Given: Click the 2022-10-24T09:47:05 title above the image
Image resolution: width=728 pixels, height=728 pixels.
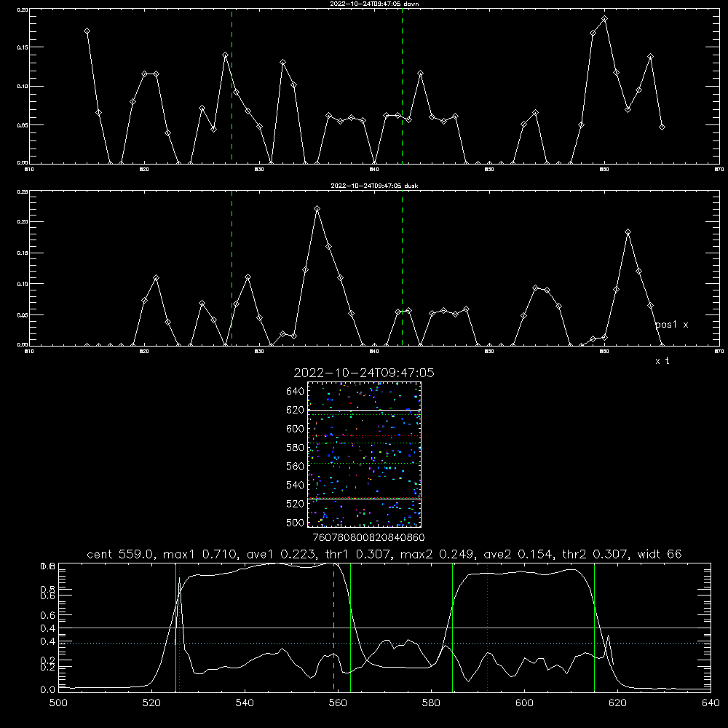Looking at the screenshot, I should [364, 373].
